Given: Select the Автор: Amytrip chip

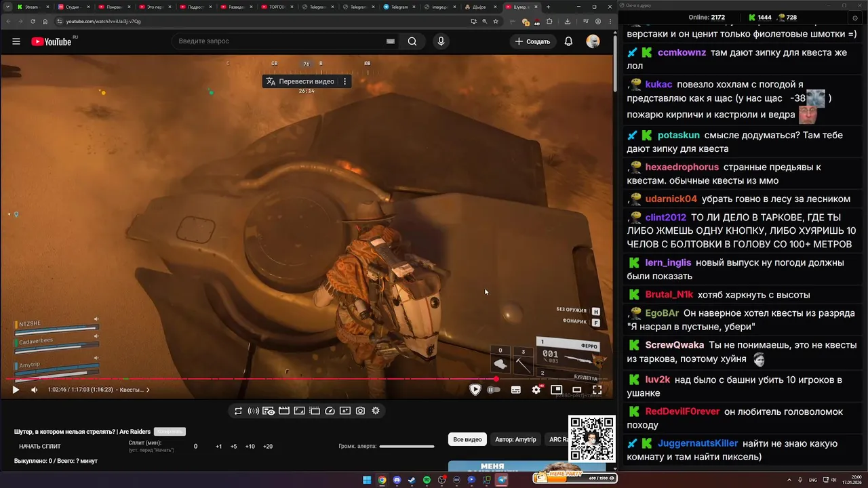Looking at the screenshot, I should point(515,439).
